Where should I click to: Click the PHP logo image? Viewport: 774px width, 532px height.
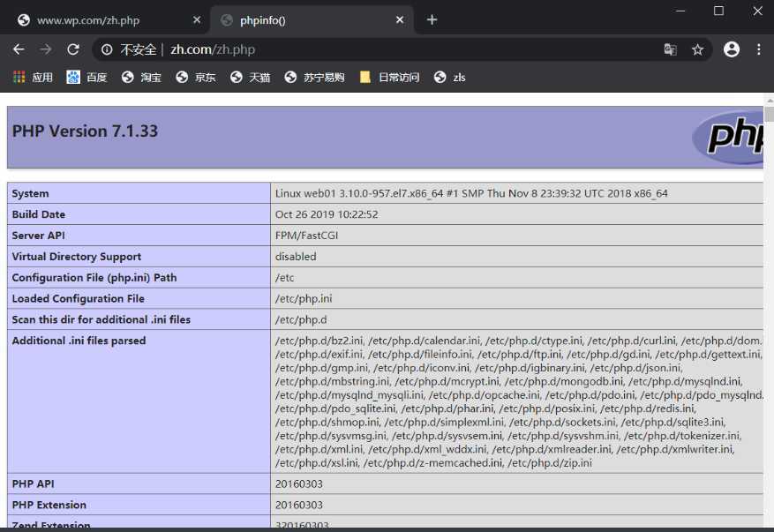point(728,137)
